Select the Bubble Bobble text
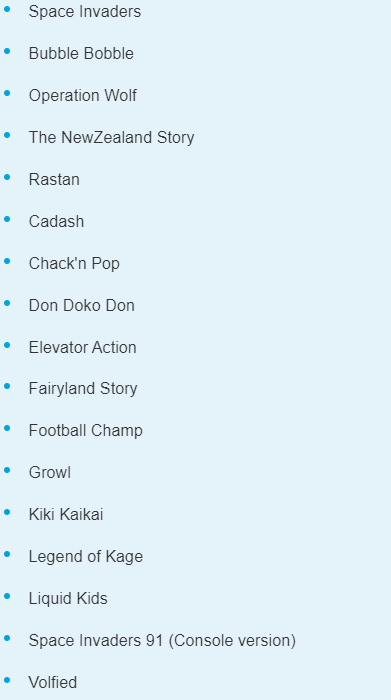Viewport: 391px width, 700px height. point(81,54)
